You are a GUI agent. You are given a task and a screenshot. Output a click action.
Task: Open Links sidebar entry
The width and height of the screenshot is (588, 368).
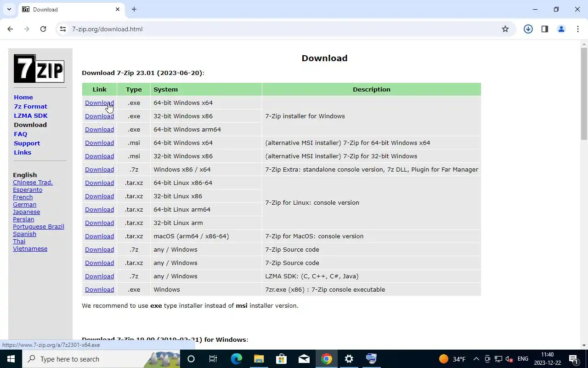(x=23, y=152)
